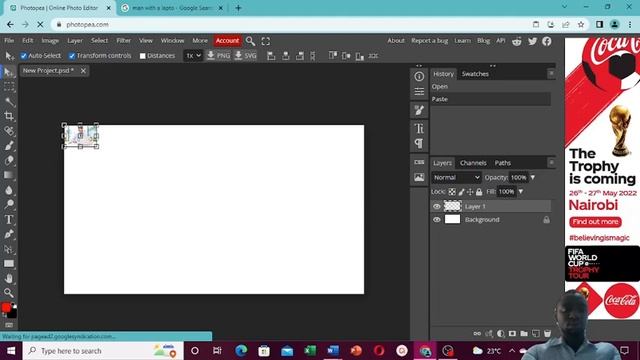The image size is (640, 360).
Task: Click the Opacity 100% value field
Action: click(x=518, y=178)
